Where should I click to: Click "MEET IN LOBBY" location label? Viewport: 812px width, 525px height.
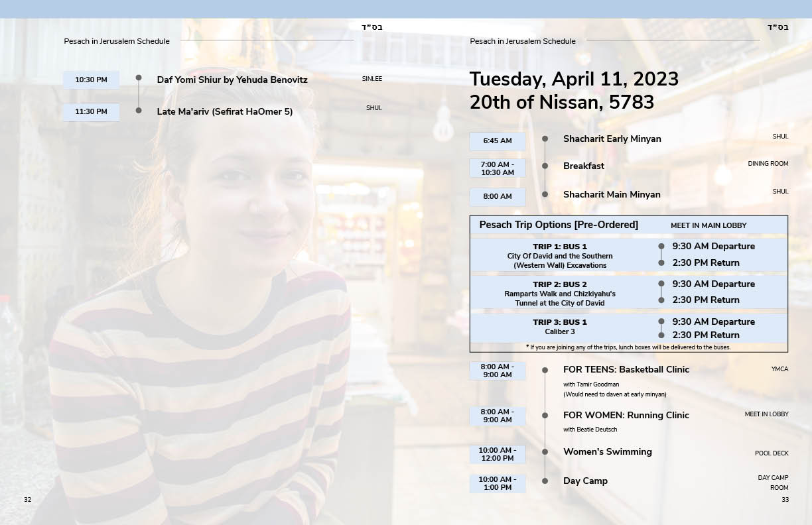pos(766,414)
